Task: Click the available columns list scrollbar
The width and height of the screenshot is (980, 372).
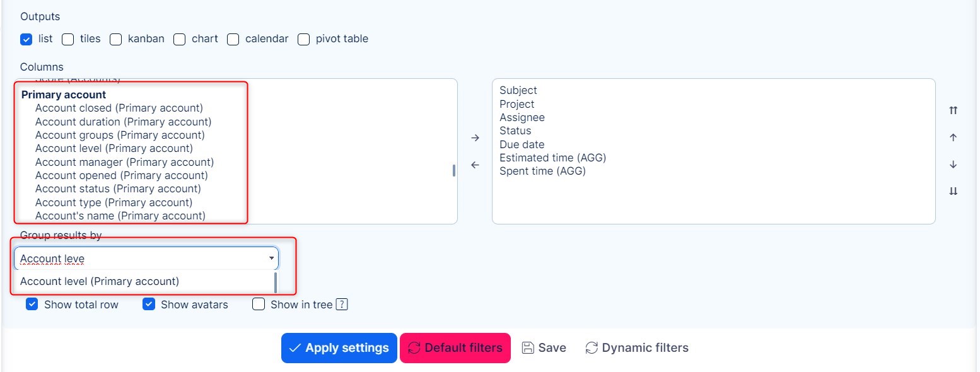Action: click(x=454, y=170)
